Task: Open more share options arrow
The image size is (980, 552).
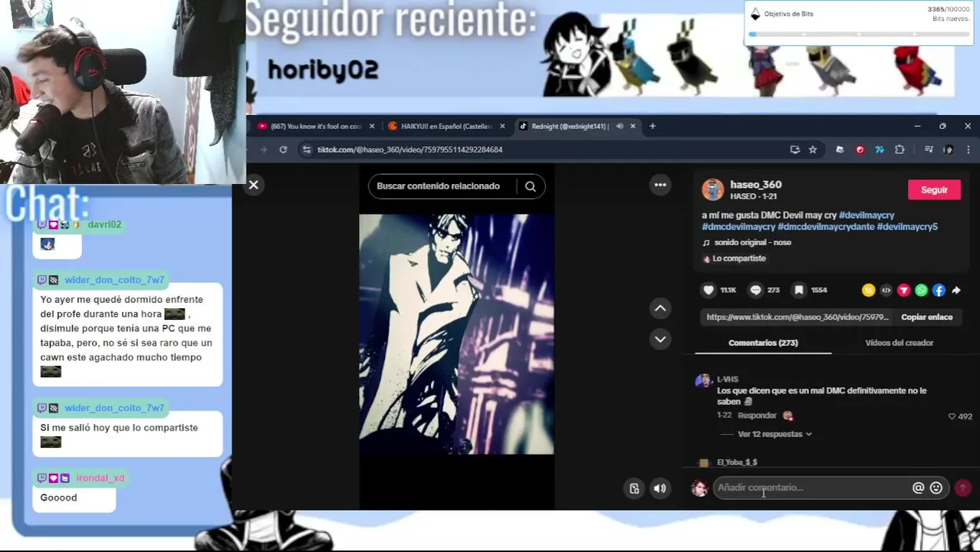Action: pyautogui.click(x=956, y=290)
